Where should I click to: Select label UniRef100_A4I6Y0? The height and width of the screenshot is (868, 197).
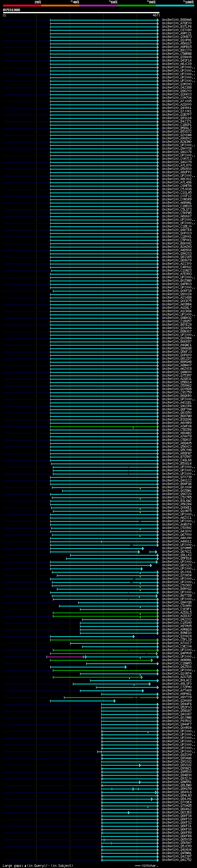click(176, 531)
